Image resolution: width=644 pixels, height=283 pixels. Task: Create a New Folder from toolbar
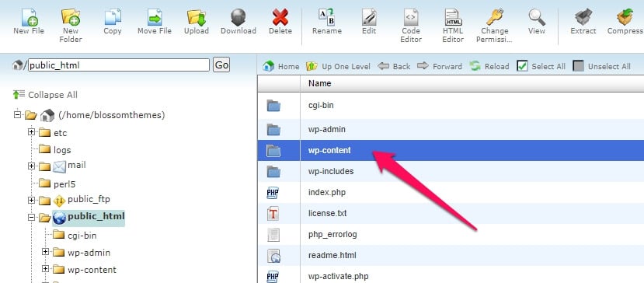71,17
